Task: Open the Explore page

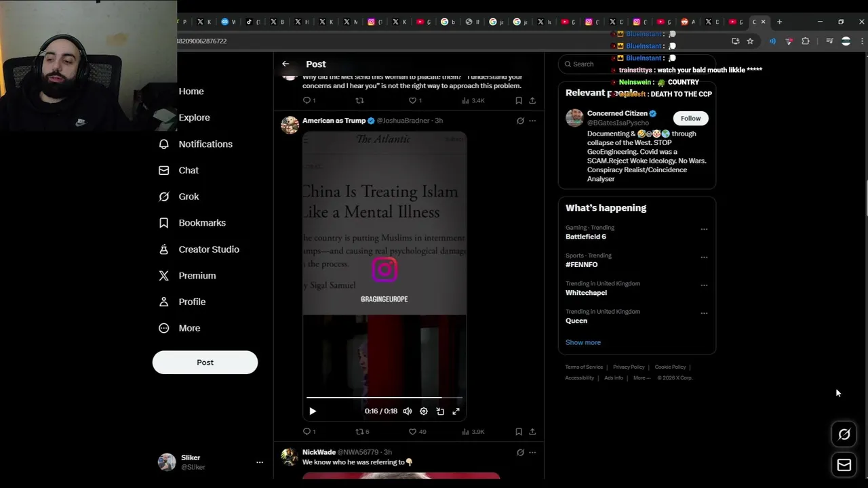Action: tap(194, 117)
